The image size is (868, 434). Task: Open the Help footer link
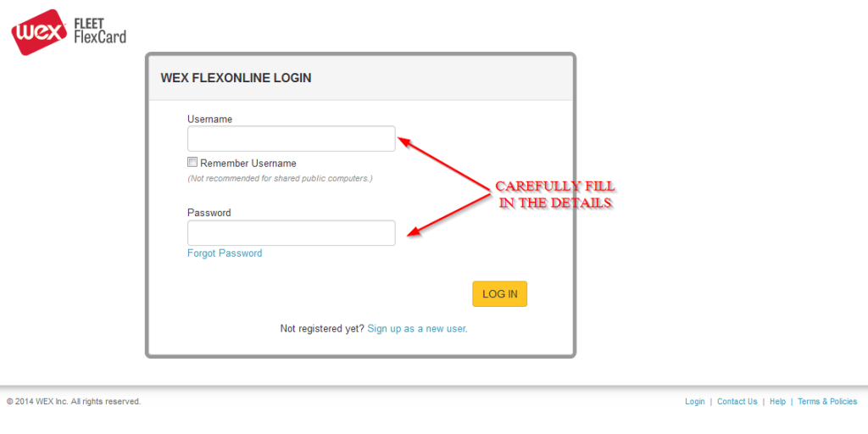click(x=777, y=402)
